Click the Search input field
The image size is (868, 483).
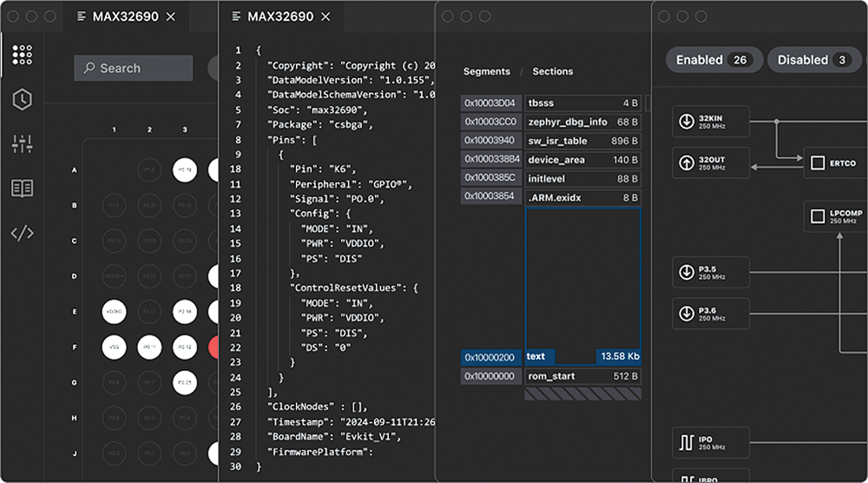(134, 68)
